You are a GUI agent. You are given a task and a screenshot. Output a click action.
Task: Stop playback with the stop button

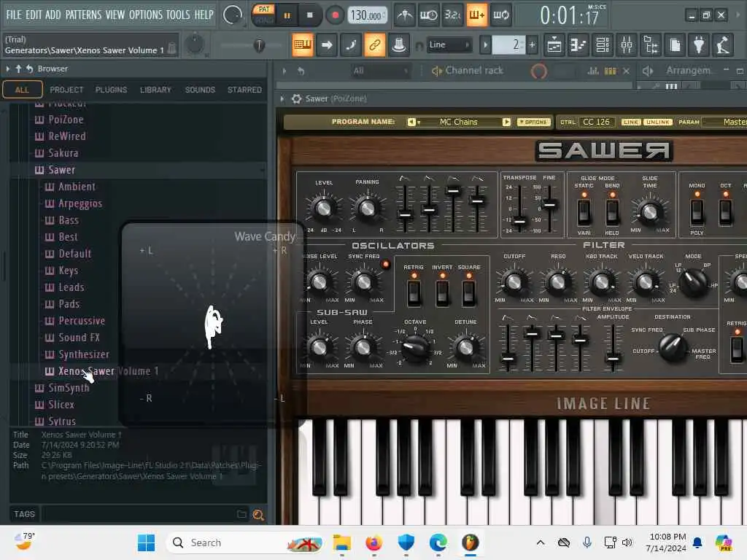pos(309,16)
